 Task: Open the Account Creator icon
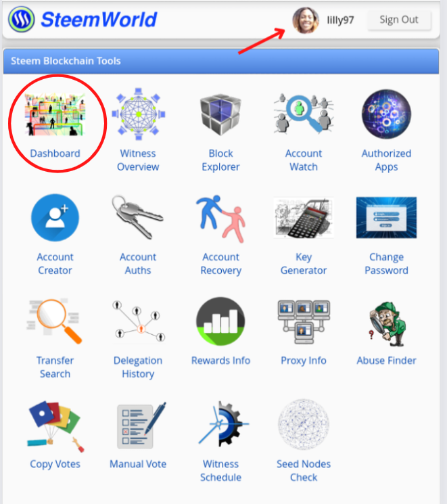click(x=55, y=218)
